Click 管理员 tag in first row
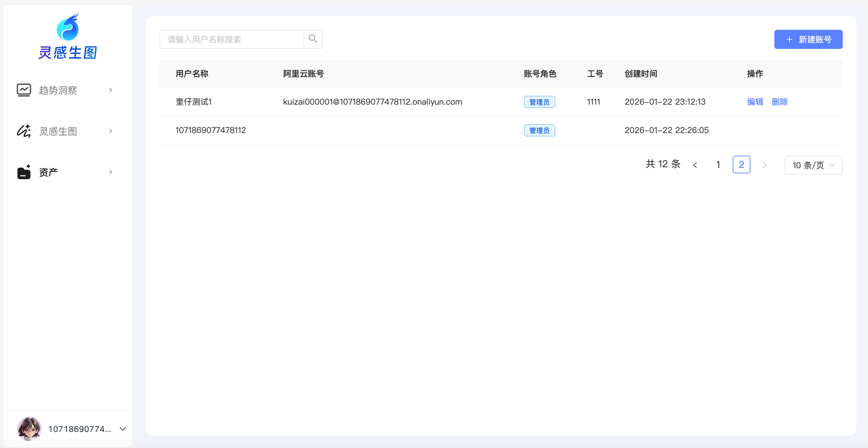The image size is (868, 448). click(539, 102)
